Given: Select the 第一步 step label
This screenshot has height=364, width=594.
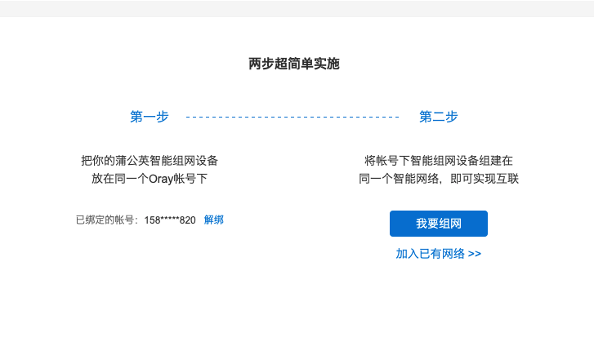Looking at the screenshot, I should tap(150, 117).
